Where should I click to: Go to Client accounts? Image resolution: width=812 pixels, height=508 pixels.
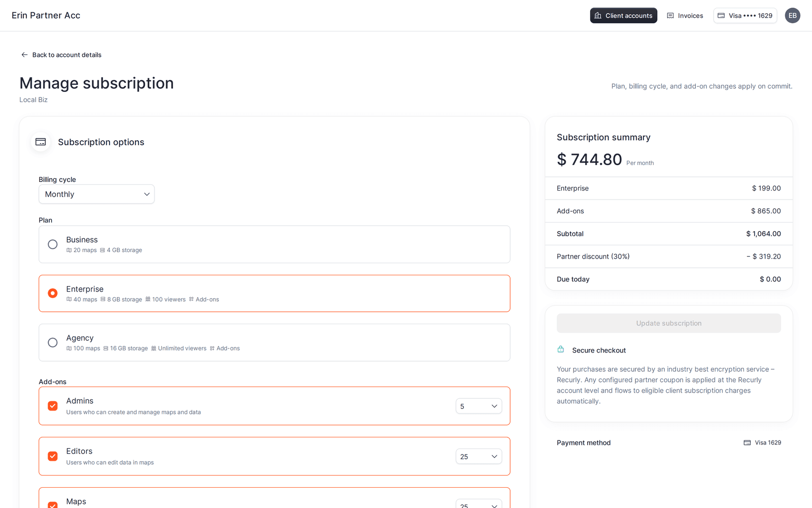623,16
